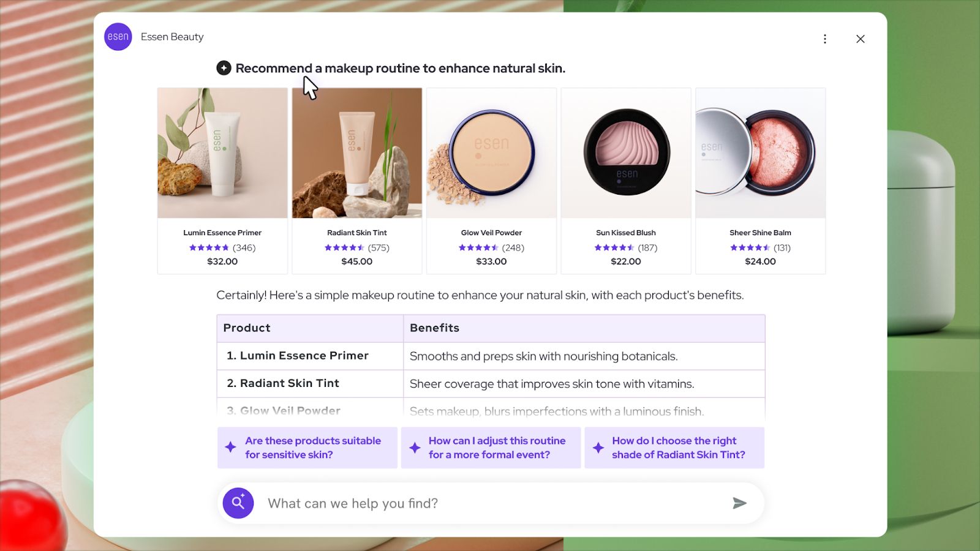Click the sparkle icon on sensitive skin suggestion

[230, 448]
